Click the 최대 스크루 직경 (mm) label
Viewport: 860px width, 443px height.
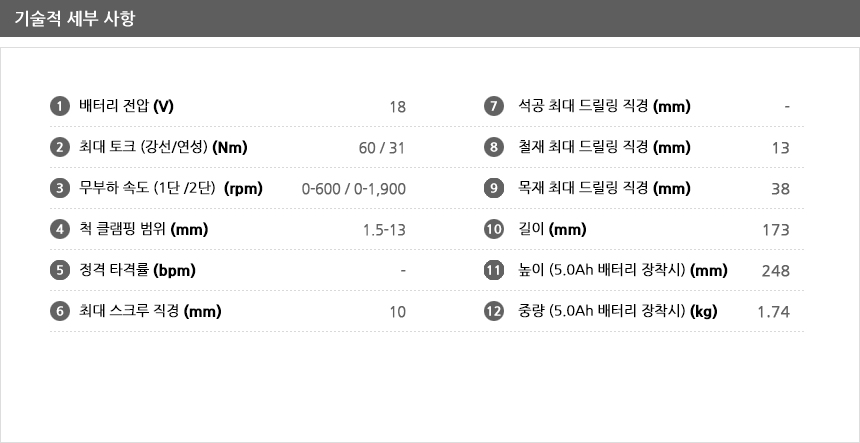(150, 311)
